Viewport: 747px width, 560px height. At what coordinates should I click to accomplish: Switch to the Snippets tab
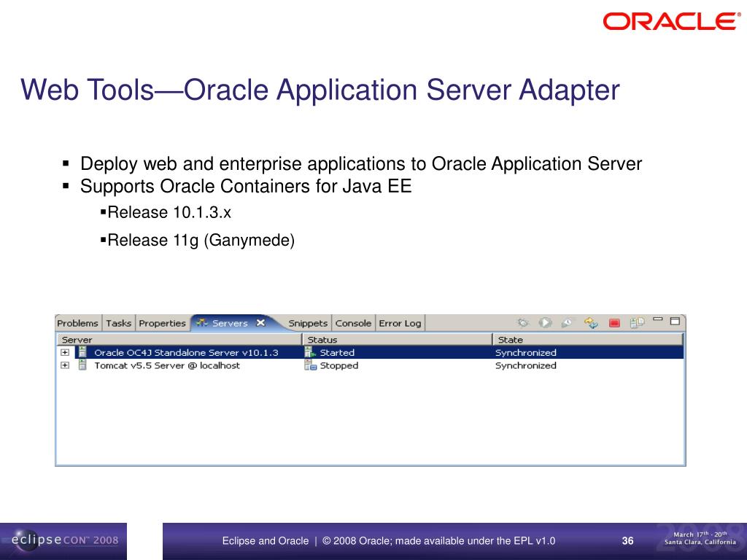tap(308, 323)
